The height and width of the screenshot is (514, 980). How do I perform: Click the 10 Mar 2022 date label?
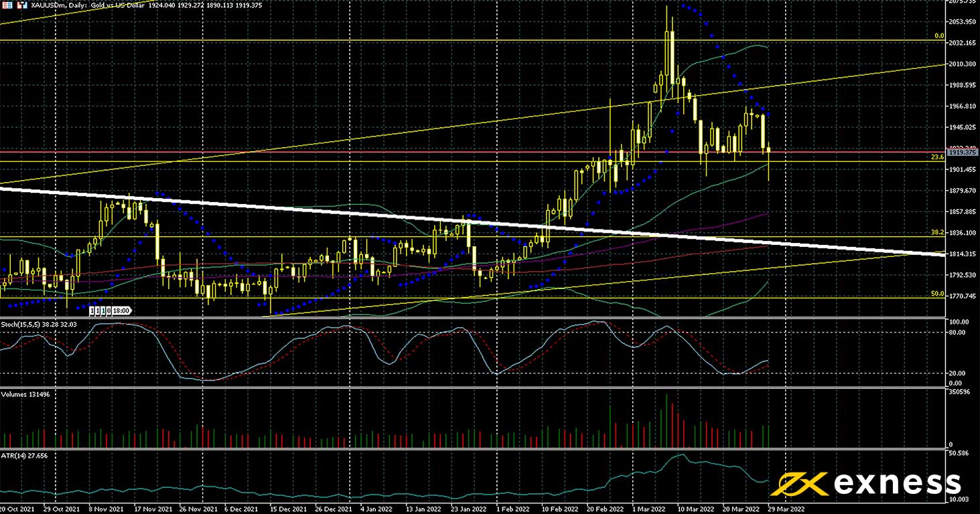click(695, 509)
